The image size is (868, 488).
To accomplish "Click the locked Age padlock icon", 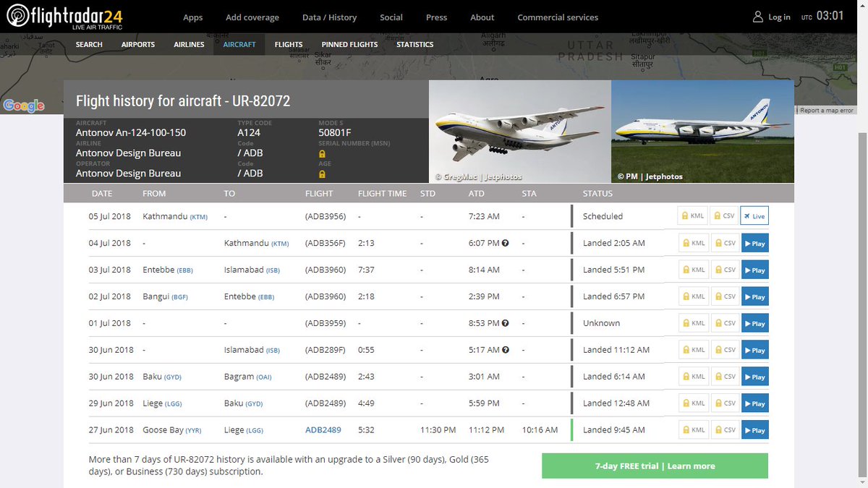I will coord(322,174).
